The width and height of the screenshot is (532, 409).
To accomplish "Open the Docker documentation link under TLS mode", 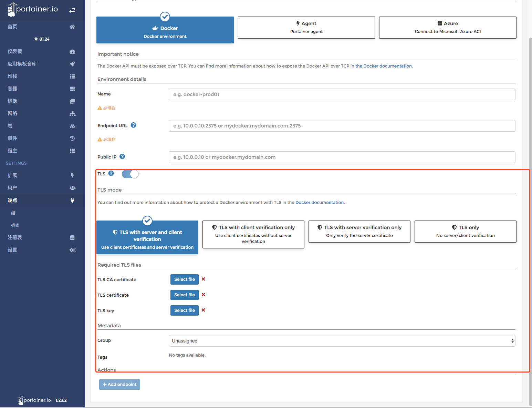I will [x=320, y=203].
